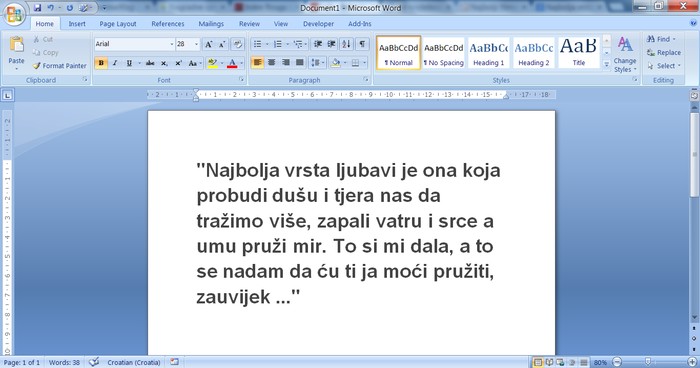Decrease paragraph indent
This screenshot has height=368, width=700.
tap(318, 44)
